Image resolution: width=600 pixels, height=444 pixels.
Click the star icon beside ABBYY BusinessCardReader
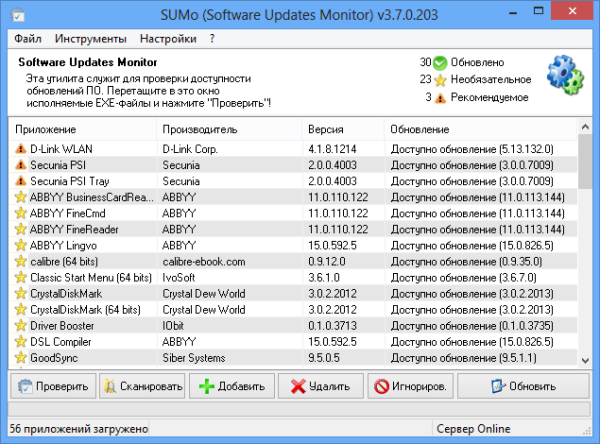click(x=21, y=197)
